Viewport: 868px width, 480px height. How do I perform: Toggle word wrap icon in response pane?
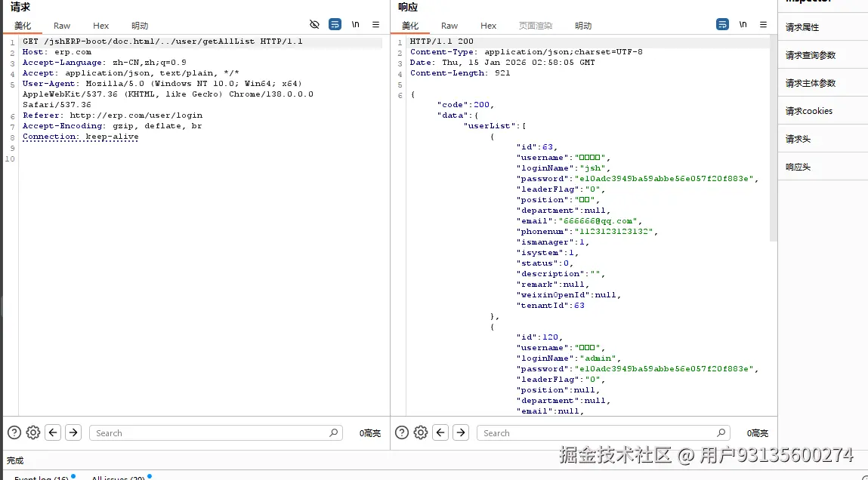click(722, 24)
